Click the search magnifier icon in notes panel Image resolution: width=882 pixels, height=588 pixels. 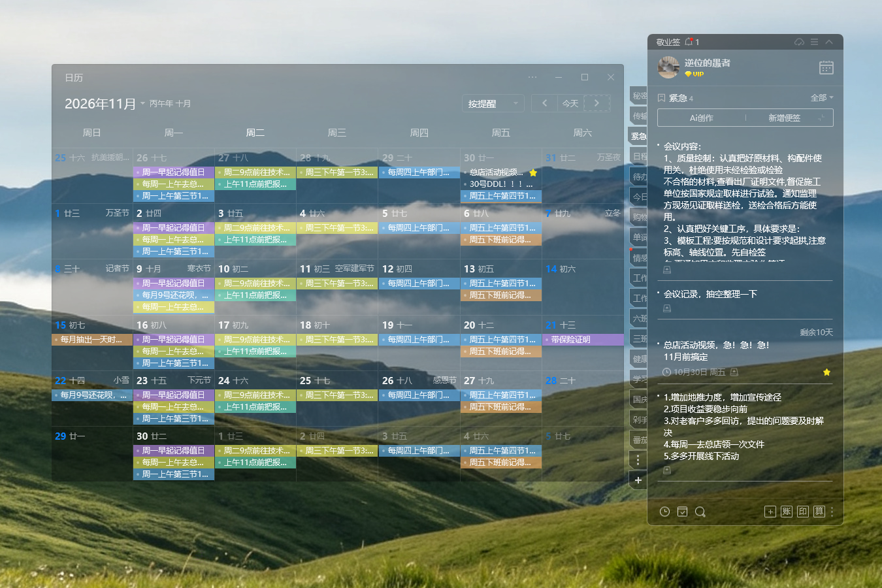[700, 512]
